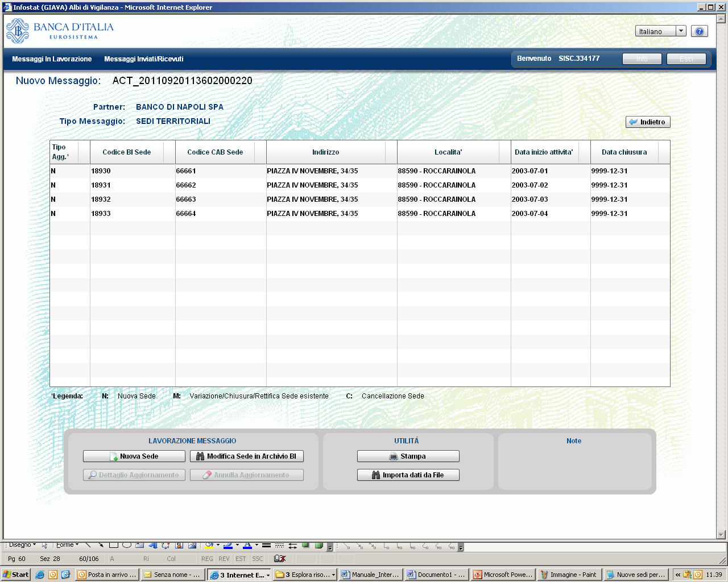Screen dimensions: 728x582
Task: Click the Nuova Sede button
Action: click(134, 456)
